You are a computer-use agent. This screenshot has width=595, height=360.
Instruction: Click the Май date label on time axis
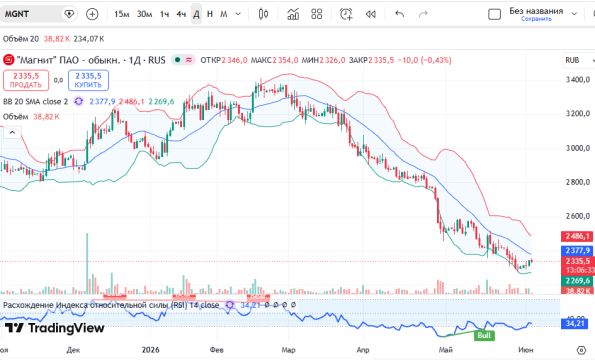coord(445,350)
